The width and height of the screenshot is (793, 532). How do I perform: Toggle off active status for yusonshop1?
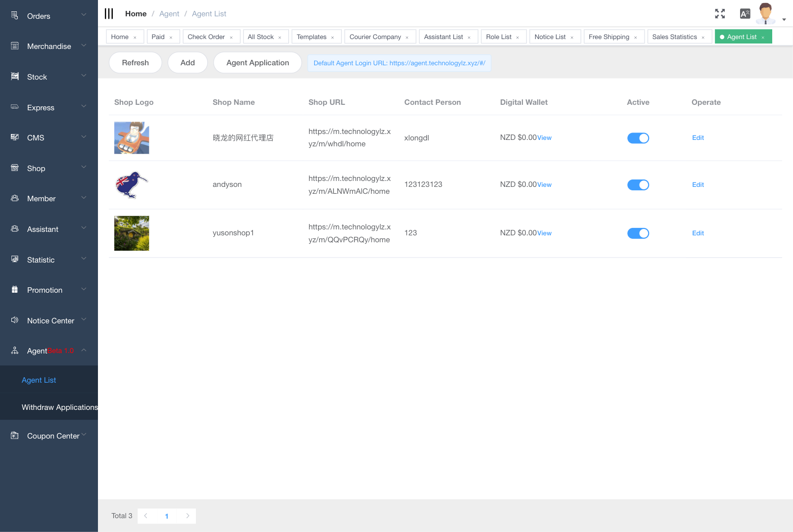pos(638,233)
